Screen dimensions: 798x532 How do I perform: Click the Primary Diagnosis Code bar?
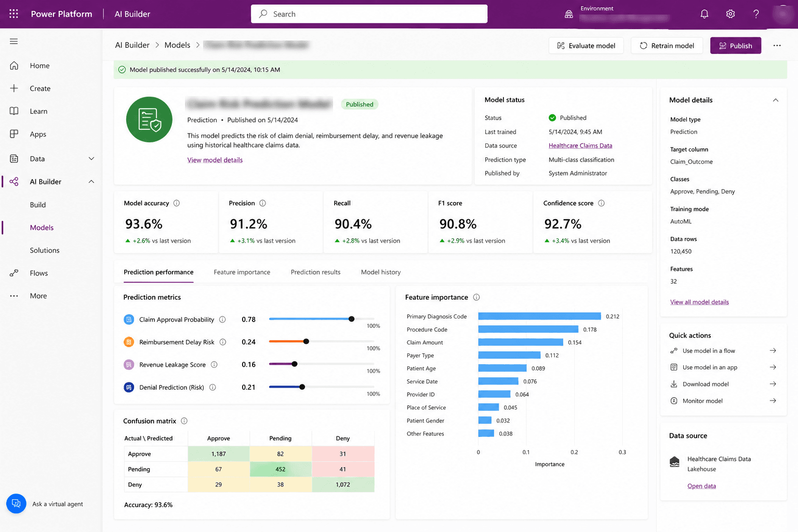pyautogui.click(x=540, y=316)
